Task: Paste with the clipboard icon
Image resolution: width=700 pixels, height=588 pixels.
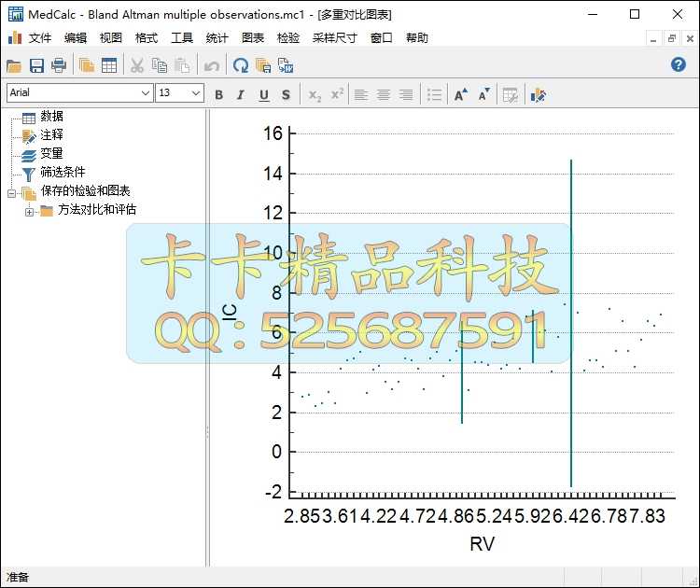Action: coord(182,66)
